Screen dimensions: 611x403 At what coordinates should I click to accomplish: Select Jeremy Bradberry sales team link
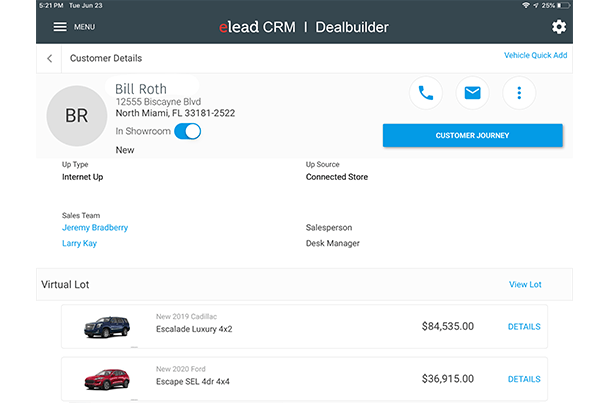click(95, 227)
